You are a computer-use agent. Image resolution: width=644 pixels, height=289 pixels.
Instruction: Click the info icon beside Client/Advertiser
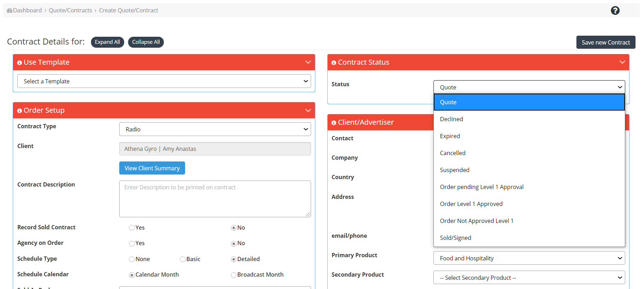tap(334, 123)
